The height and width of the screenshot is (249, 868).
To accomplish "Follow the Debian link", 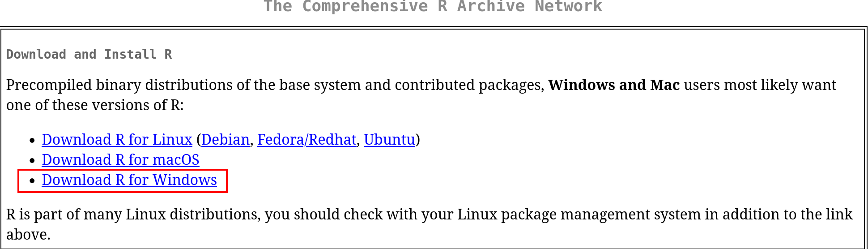I will 226,140.
